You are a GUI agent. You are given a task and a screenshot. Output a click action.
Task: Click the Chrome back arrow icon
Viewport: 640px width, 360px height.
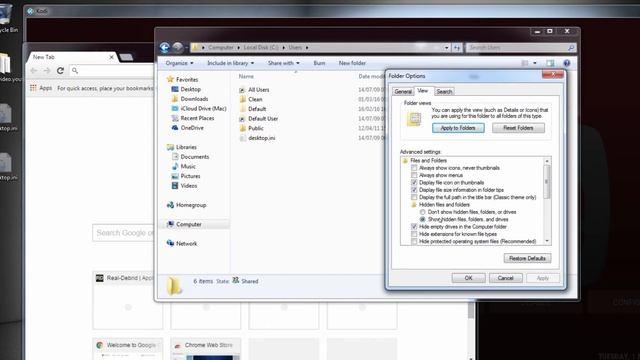point(34,71)
